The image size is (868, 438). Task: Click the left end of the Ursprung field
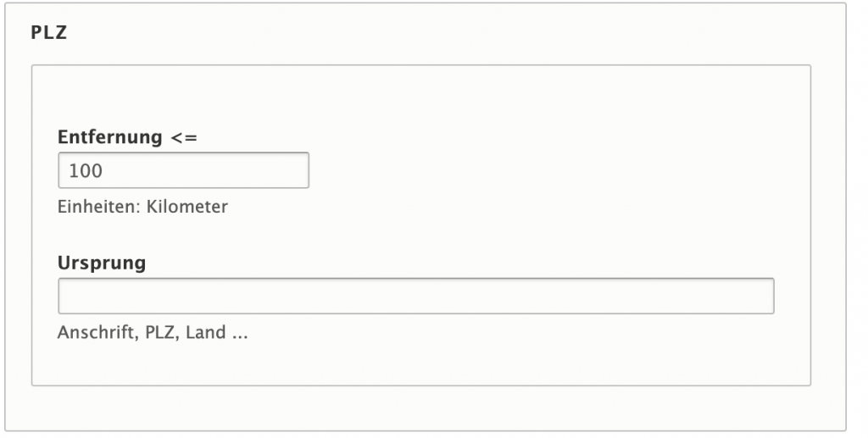72,297
